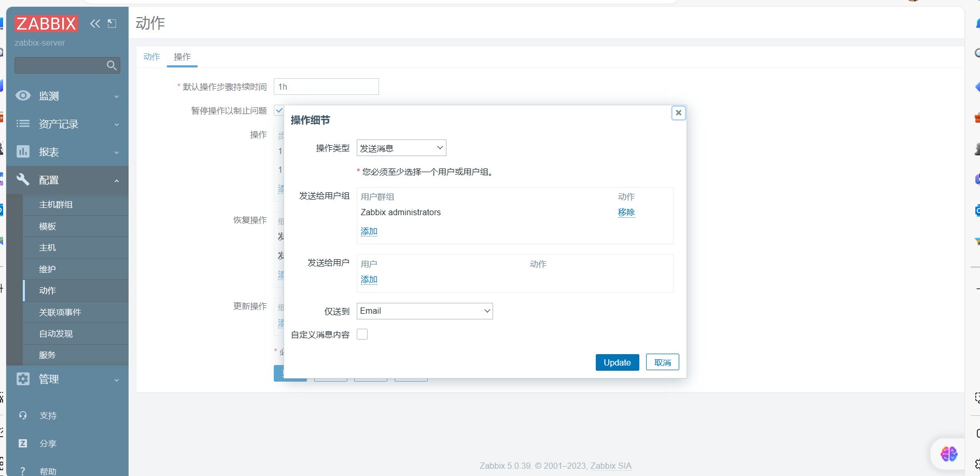This screenshot has width=980, height=476.
Task: Open the 资产记录 inventory menu
Action: coord(67,124)
